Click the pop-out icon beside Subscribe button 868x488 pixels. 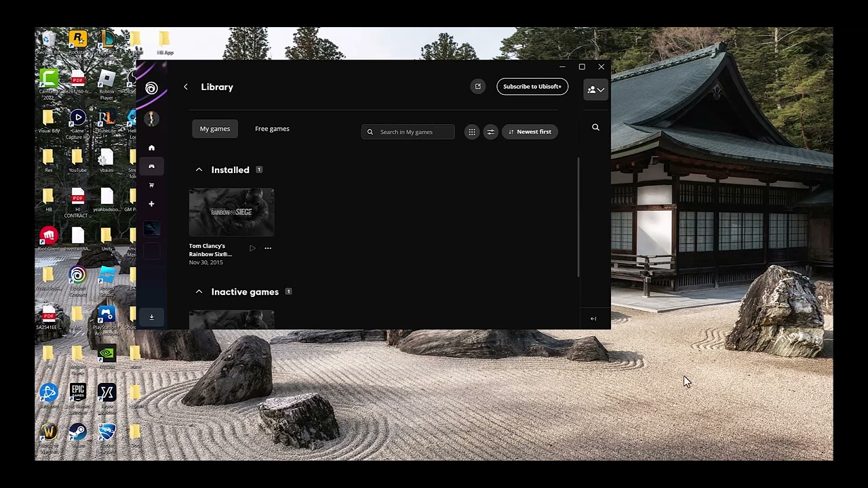click(x=478, y=87)
